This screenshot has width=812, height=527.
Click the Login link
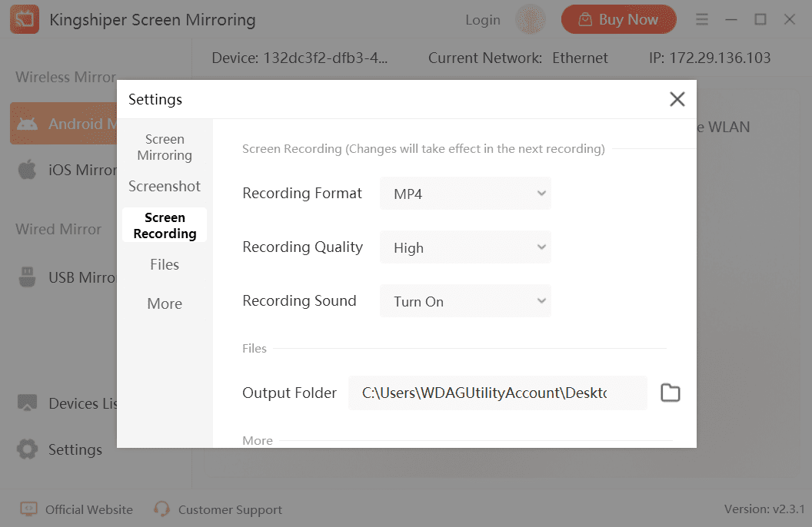click(483, 20)
